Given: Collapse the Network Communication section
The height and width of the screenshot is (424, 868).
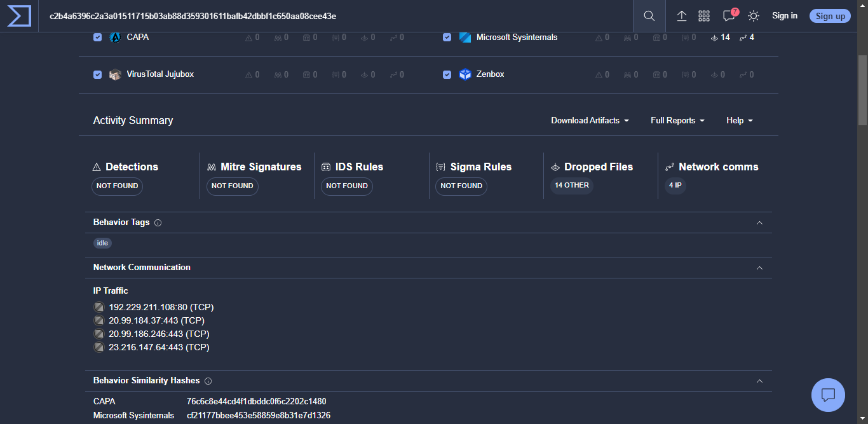Looking at the screenshot, I should tap(759, 268).
